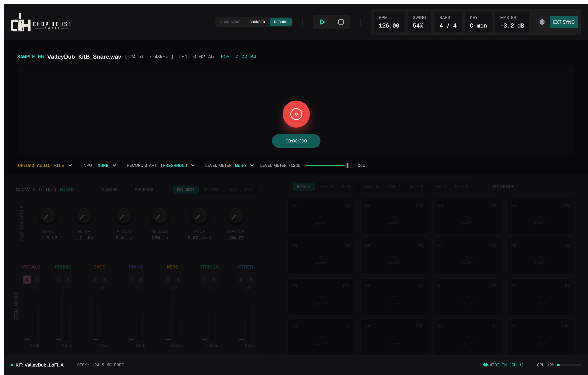588x375 pixels.
Task: Solo the DRUMS stem
Action: click(x=58, y=280)
